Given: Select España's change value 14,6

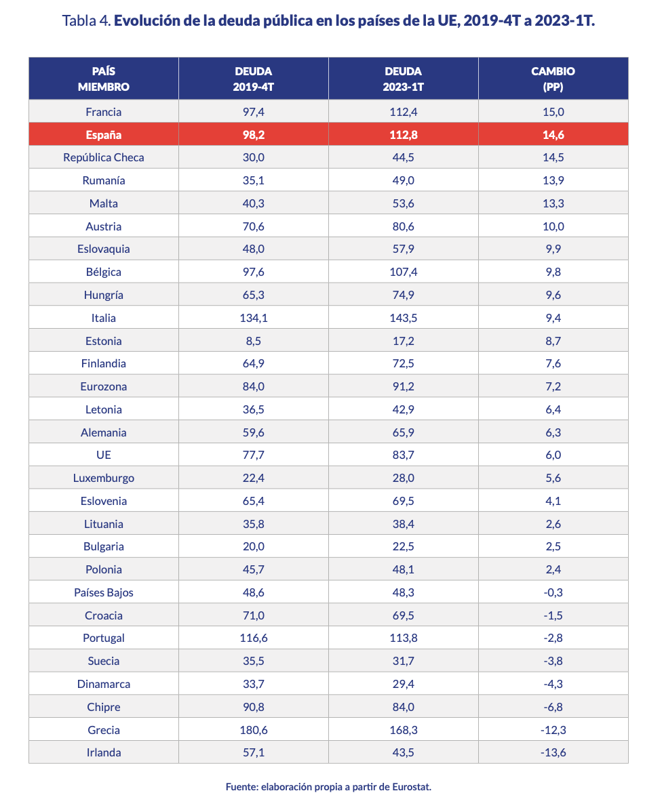Looking at the screenshot, I should coord(553,135).
